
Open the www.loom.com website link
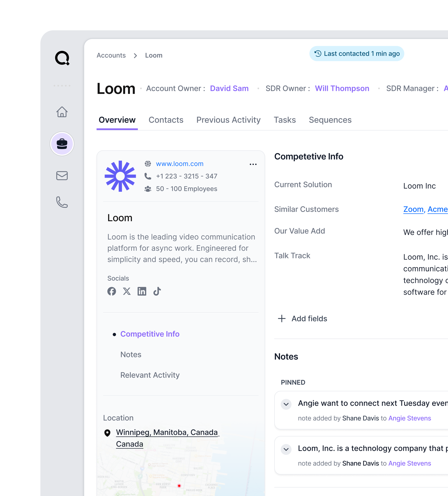[179, 163]
